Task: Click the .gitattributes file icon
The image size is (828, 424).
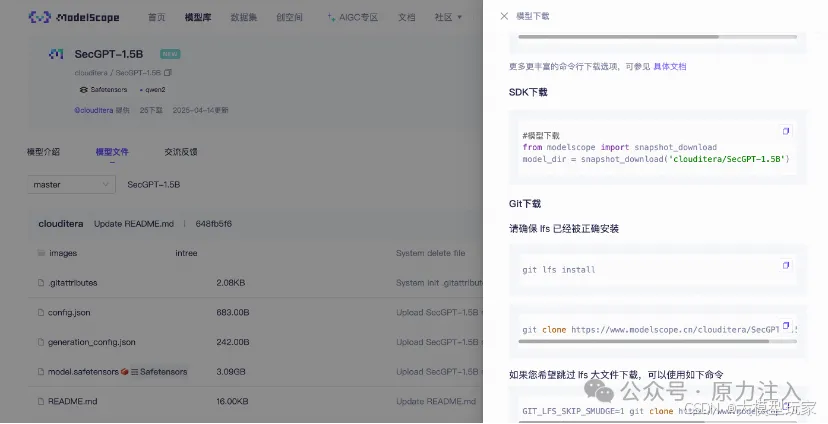Action: point(41,283)
